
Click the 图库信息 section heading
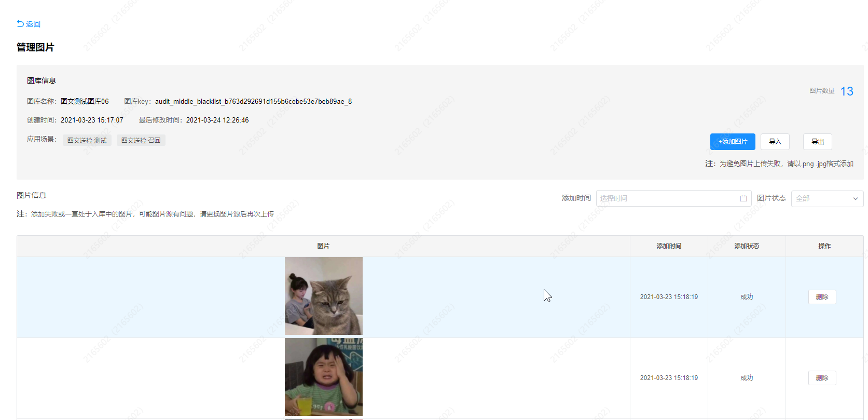coord(42,81)
